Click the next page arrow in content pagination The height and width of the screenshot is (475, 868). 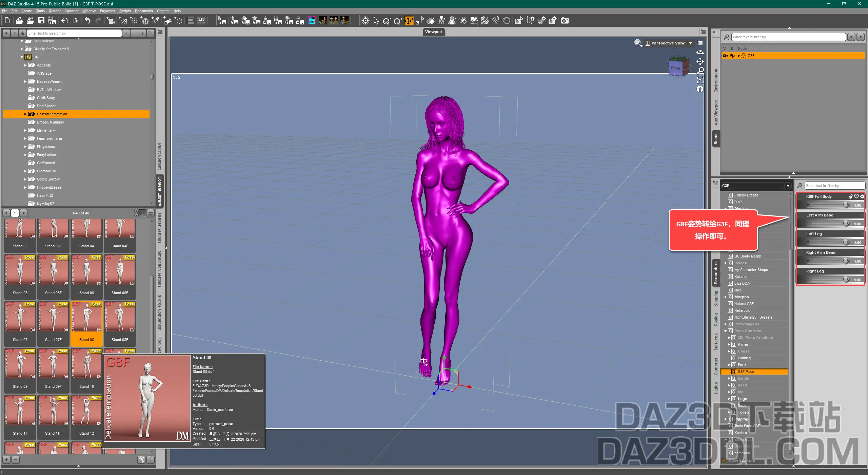click(x=23, y=213)
